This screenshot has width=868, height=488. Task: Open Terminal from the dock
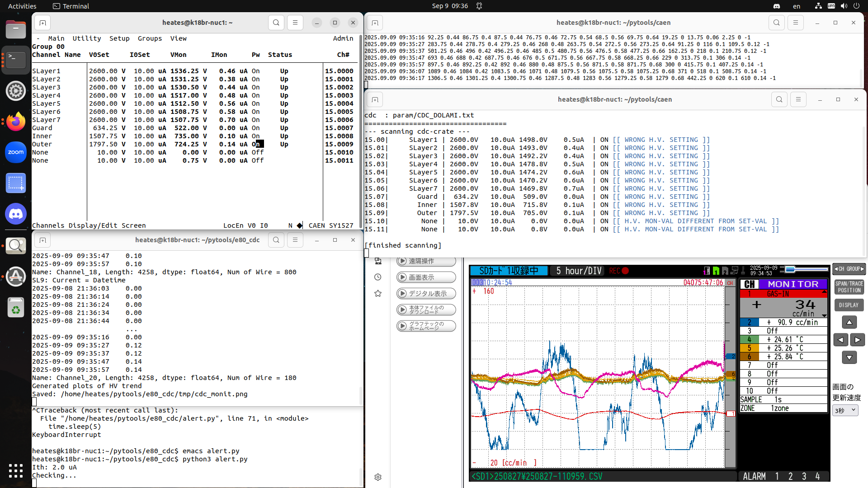(x=16, y=60)
